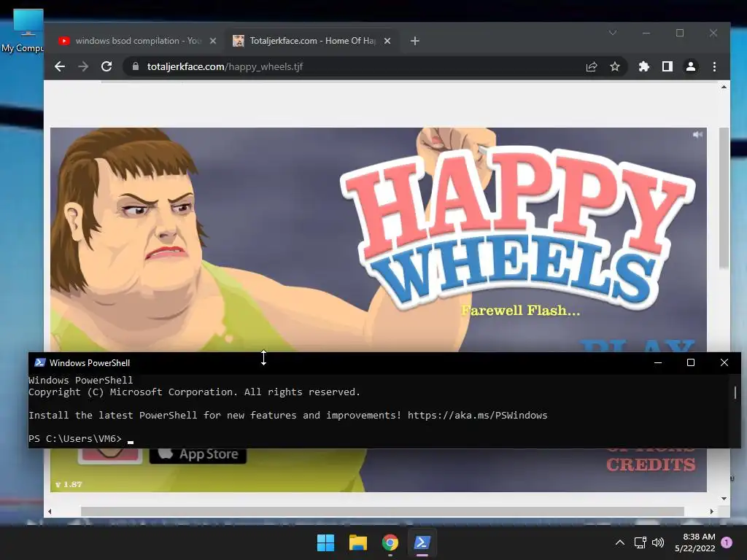Click the Chrome forward arrow

coord(83,66)
